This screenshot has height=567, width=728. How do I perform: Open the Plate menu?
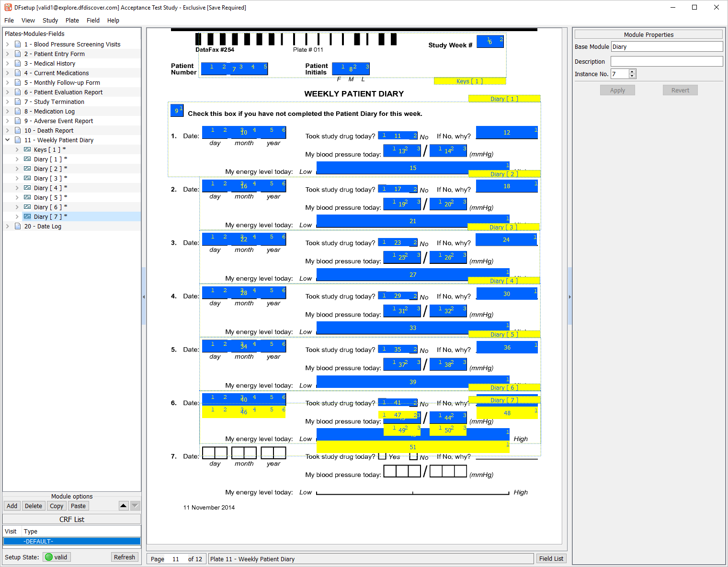(72, 20)
